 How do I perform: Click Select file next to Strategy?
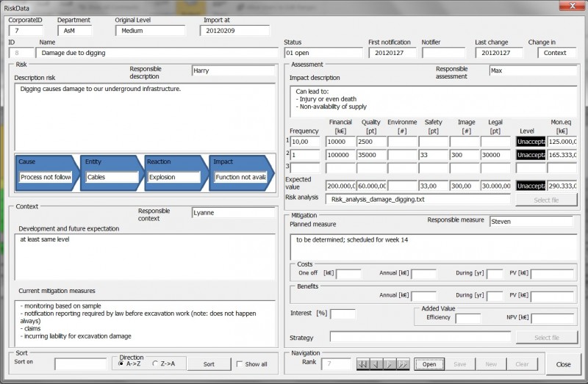(x=547, y=338)
